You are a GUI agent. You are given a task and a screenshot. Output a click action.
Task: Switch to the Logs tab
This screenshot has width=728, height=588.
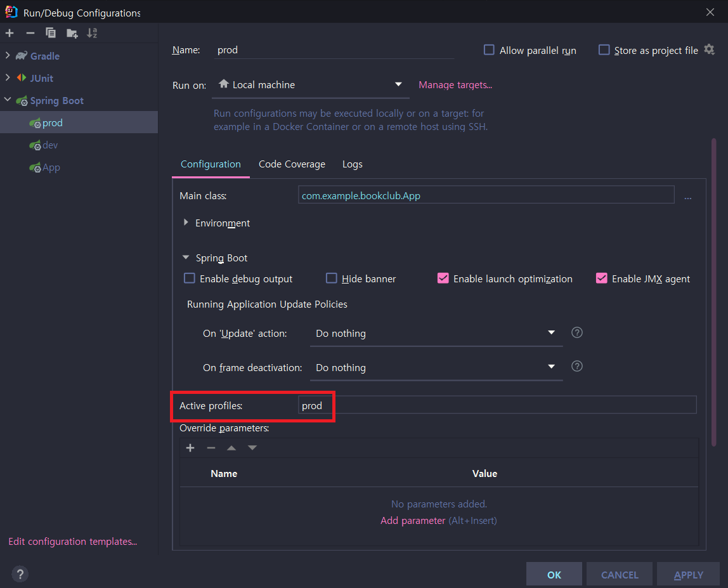(353, 164)
